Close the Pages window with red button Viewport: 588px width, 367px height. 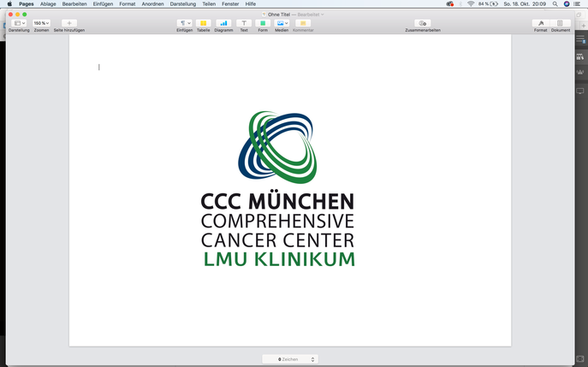pos(10,15)
